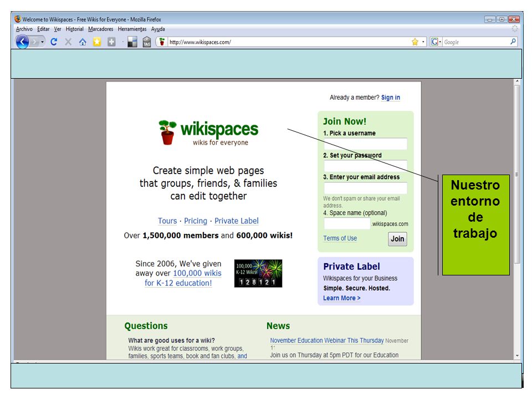Click the URL address field
This screenshot has height=399, width=532.
pyautogui.click(x=289, y=42)
